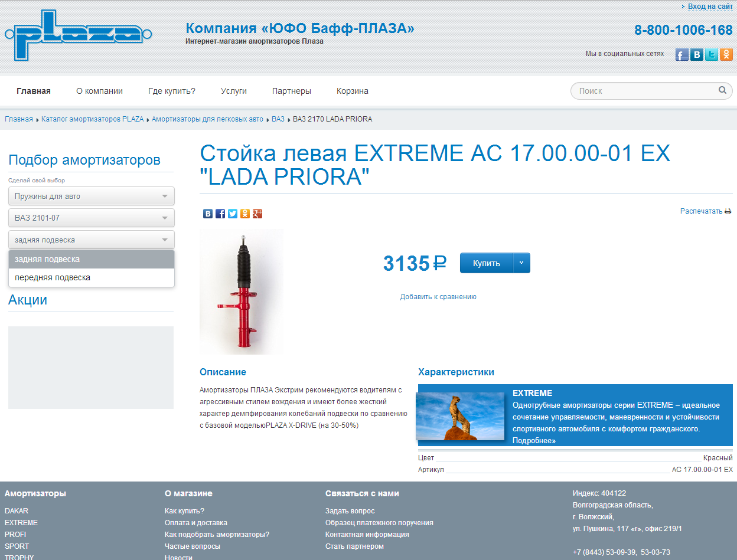The image size is (737, 560).
Task: Click the Facebook icon in the header
Action: tap(682, 54)
